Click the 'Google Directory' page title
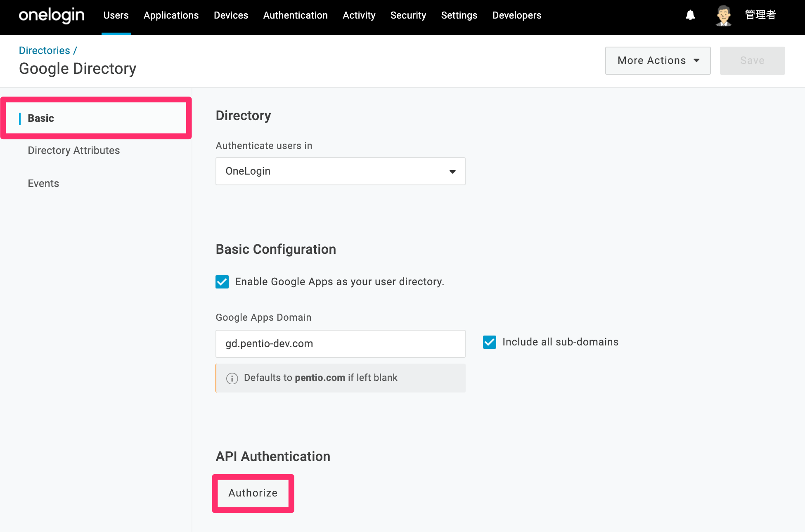Image resolution: width=805 pixels, height=532 pixels. [x=78, y=69]
